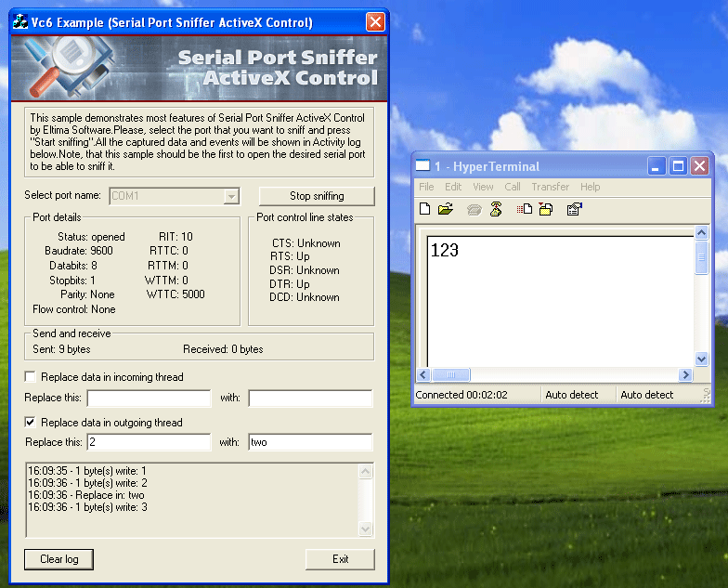Viewport: 728px width, 588px height.
Task: Click Open file icon in HyperTerminal toolbar
Action: (x=446, y=209)
